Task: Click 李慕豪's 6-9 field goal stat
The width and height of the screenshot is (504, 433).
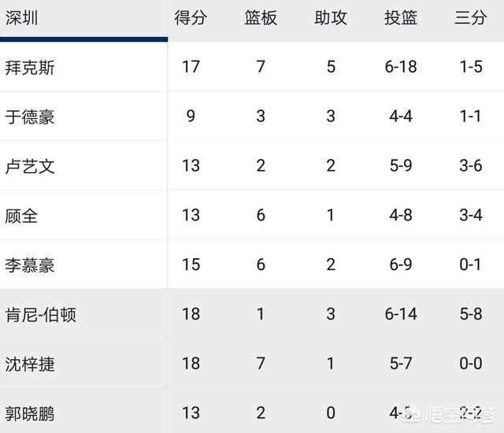Action: [401, 265]
